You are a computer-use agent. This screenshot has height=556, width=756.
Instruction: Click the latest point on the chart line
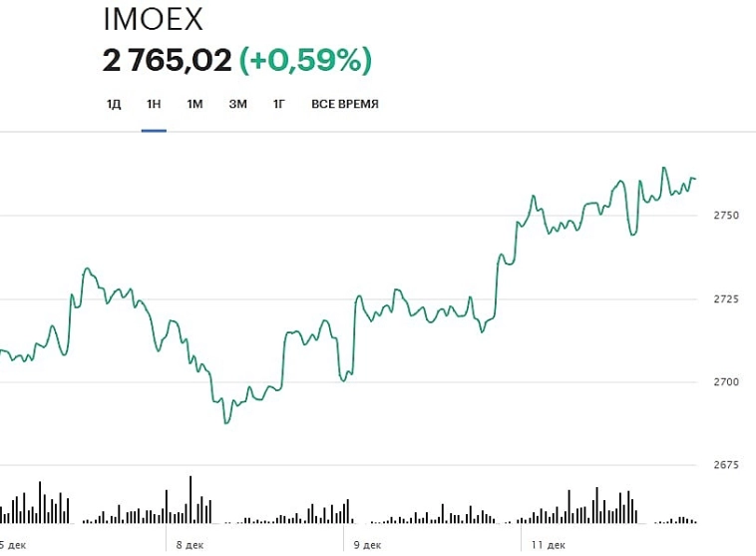[694, 179]
